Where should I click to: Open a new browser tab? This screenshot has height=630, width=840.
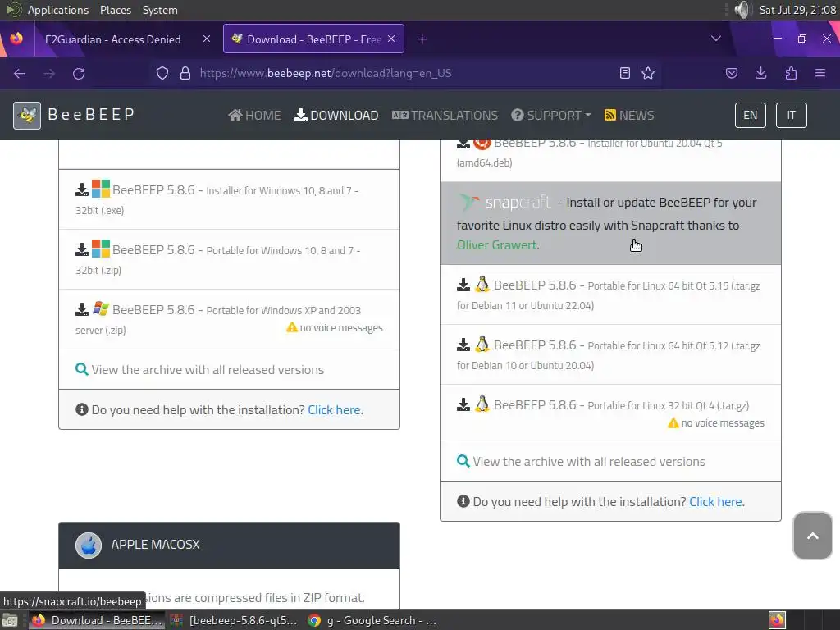[x=422, y=39]
